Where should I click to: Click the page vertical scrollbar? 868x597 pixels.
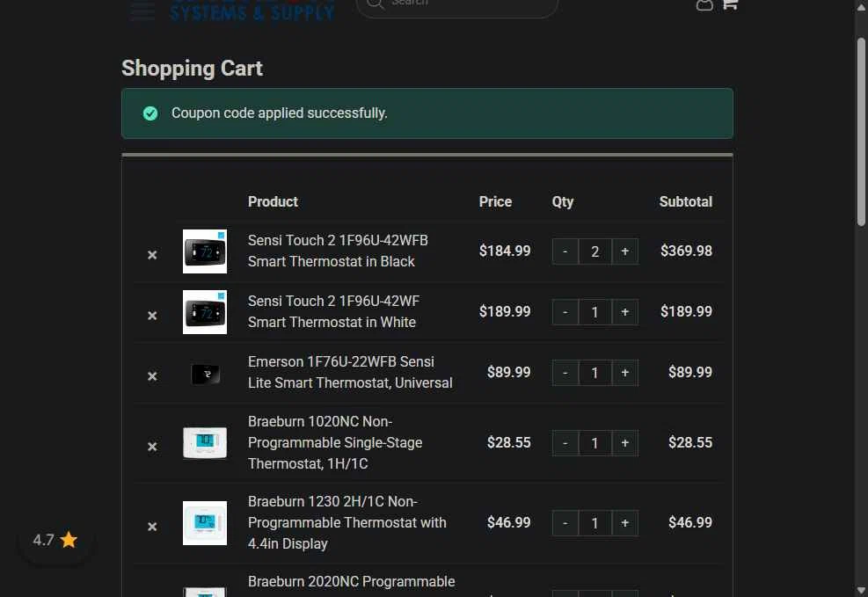(x=861, y=132)
